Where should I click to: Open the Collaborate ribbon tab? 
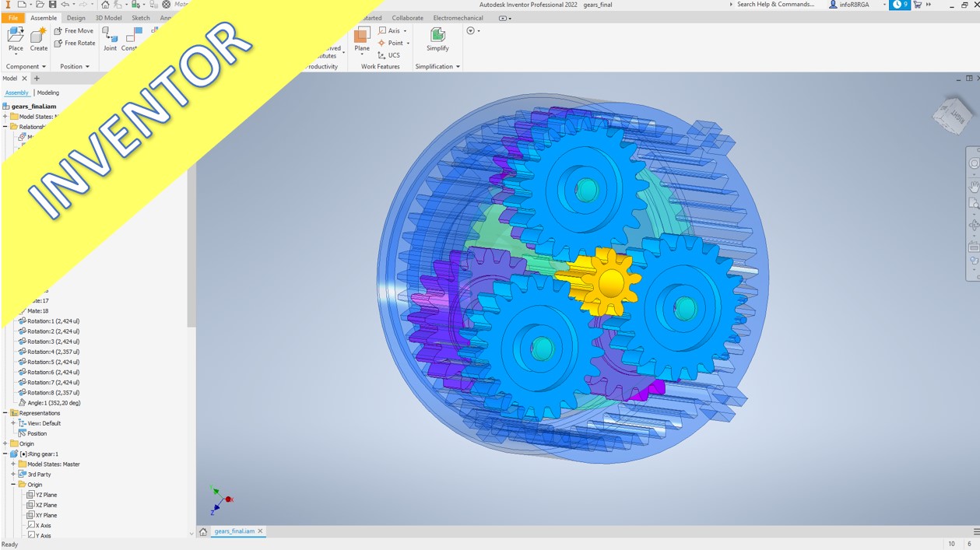click(x=408, y=18)
